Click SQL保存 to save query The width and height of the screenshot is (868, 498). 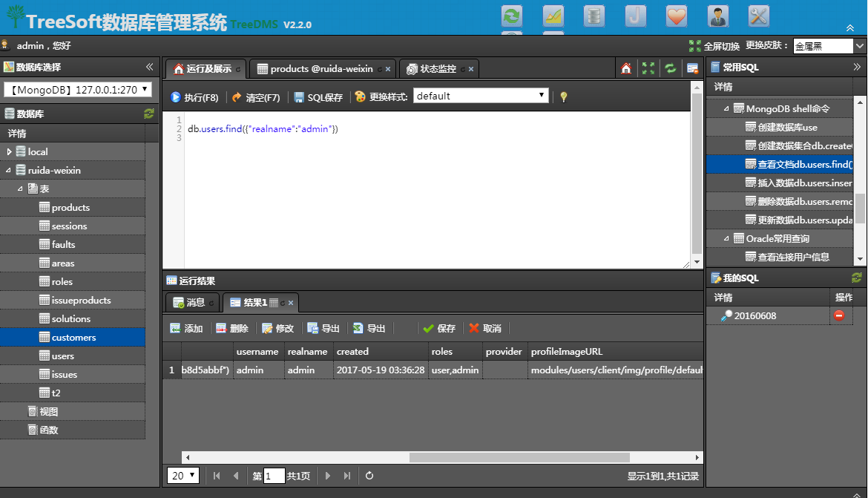coord(318,97)
